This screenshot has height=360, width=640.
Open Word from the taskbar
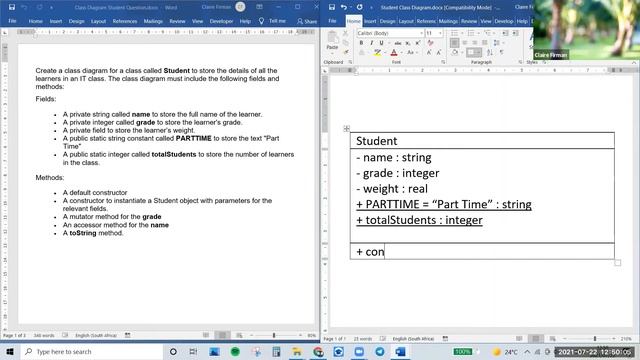coord(400,351)
